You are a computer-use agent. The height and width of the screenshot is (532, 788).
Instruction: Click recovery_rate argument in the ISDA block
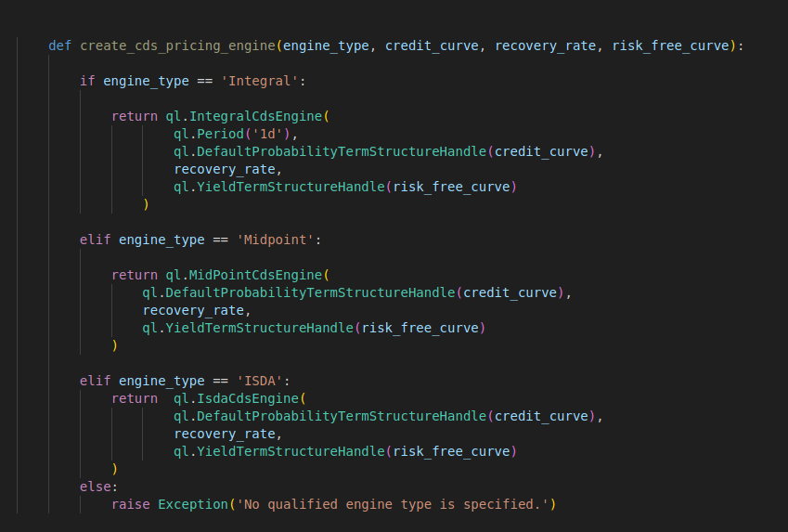click(224, 434)
